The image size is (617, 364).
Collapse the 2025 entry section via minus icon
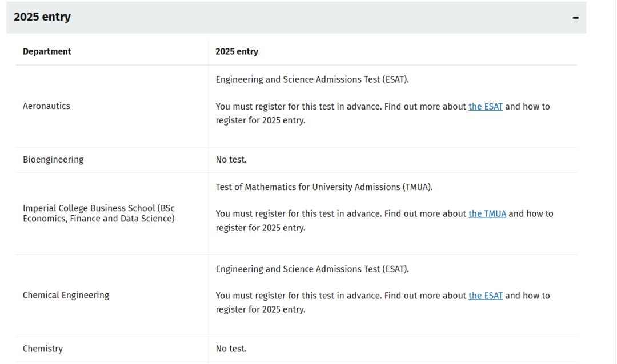click(575, 17)
